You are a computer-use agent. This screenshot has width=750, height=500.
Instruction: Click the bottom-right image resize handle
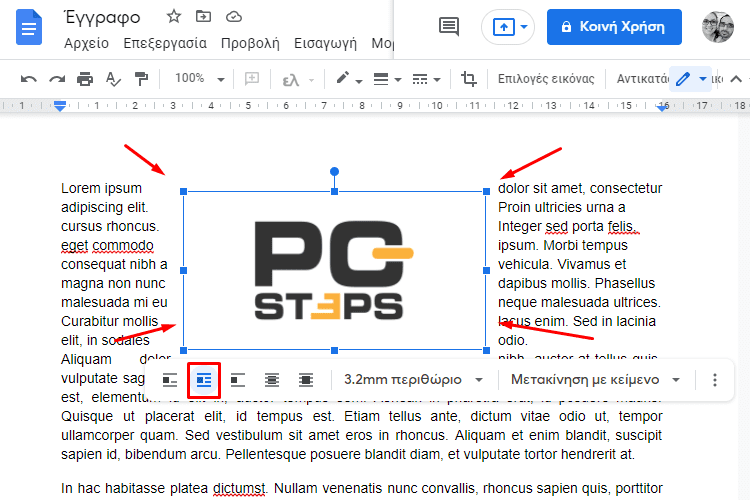[x=486, y=350]
